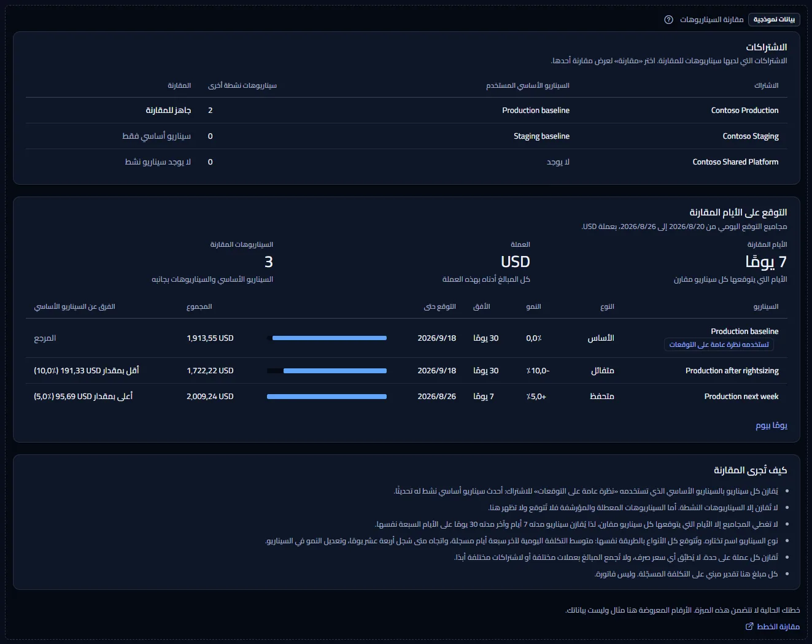Image resolution: width=812 pixels, height=644 pixels.
Task: Click the سيناريوهات نشطة أخرى column header
Action: 242,85
